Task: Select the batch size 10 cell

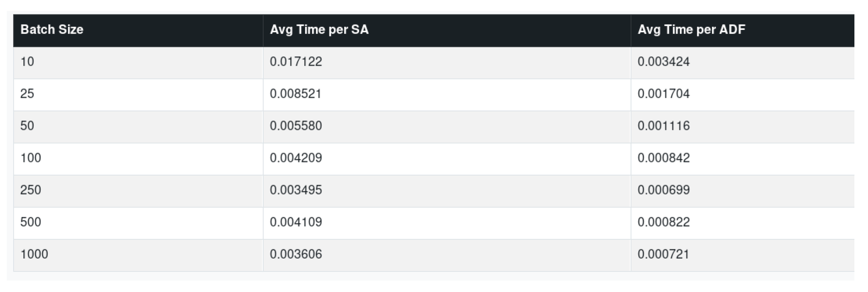Action: [27, 62]
